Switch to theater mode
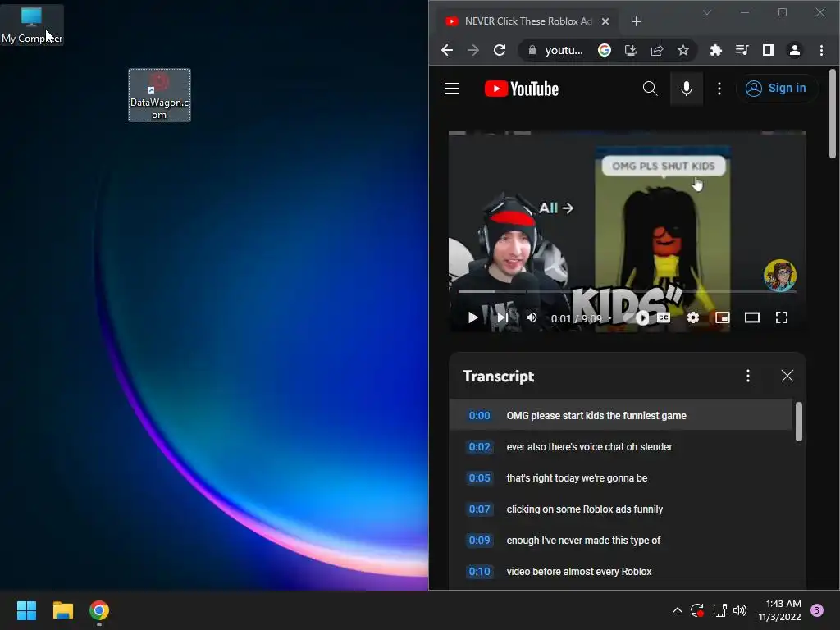This screenshot has width=840, height=630. click(x=752, y=317)
